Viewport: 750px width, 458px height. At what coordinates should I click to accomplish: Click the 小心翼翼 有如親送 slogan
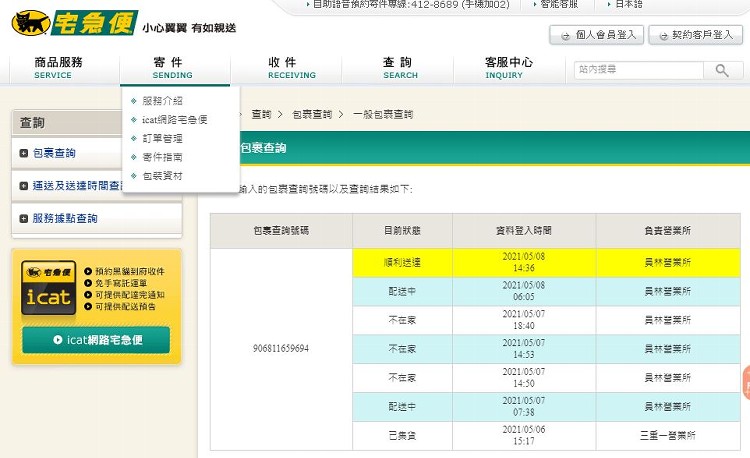tap(189, 28)
